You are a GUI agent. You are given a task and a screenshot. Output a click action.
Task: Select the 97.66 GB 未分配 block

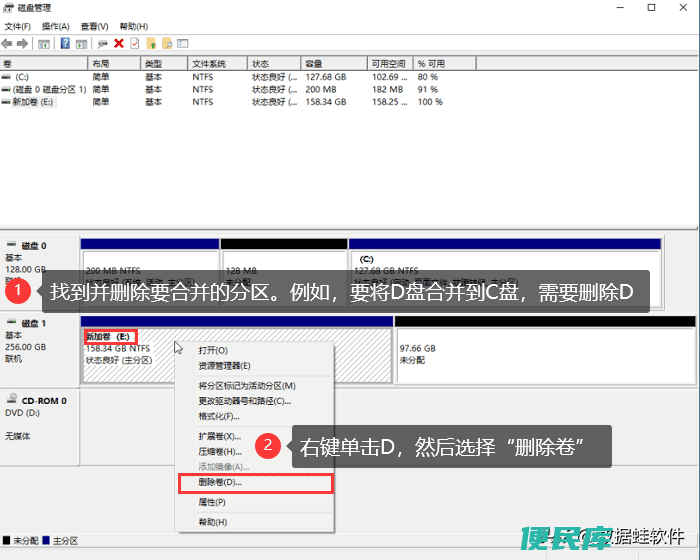point(545,350)
